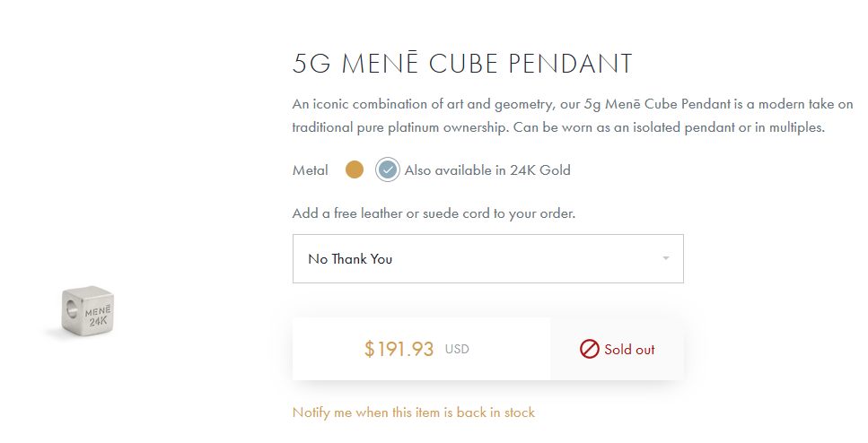Screen dimensions: 868x443
Task: Click the checkmark icon inside the selected swatch
Action: pos(388,169)
